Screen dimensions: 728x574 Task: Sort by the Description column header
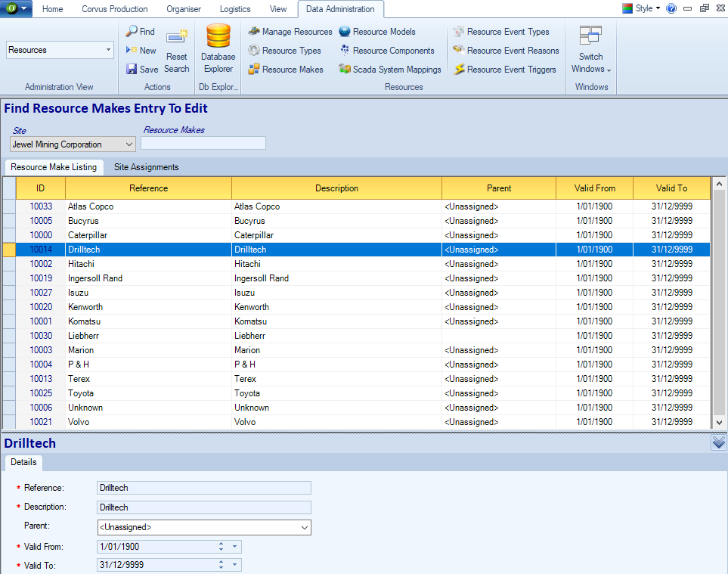[x=336, y=188]
